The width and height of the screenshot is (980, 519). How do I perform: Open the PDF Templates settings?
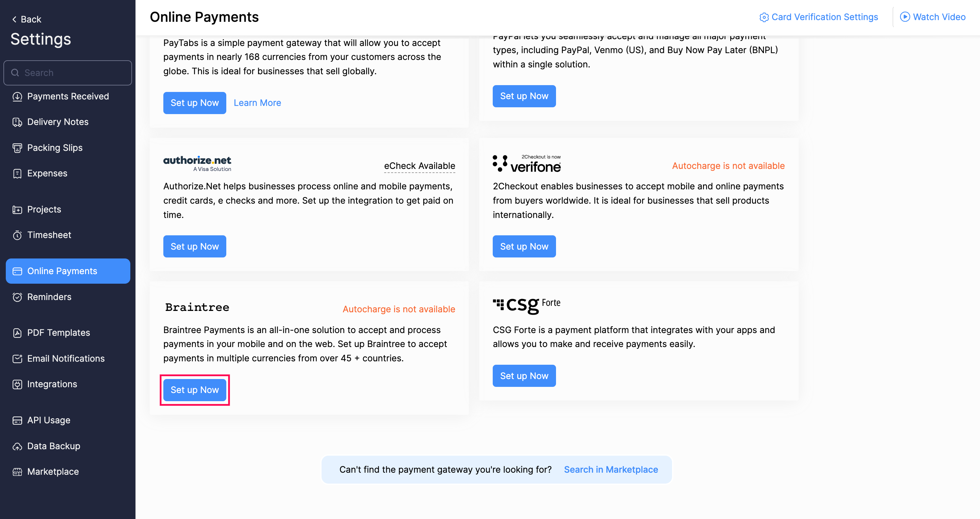(x=58, y=333)
